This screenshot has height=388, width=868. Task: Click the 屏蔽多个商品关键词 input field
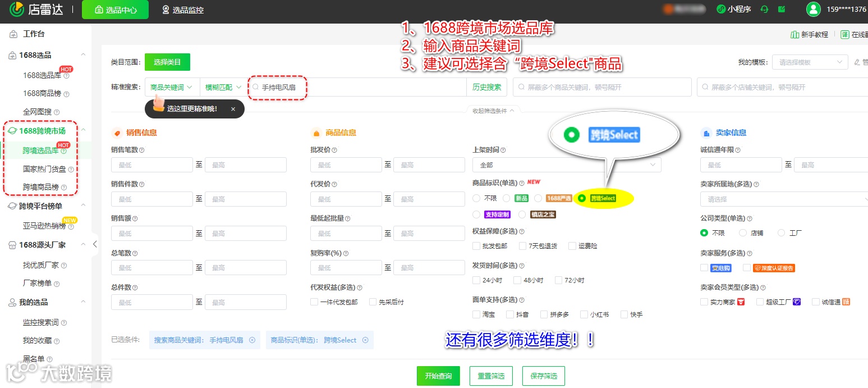(x=602, y=88)
